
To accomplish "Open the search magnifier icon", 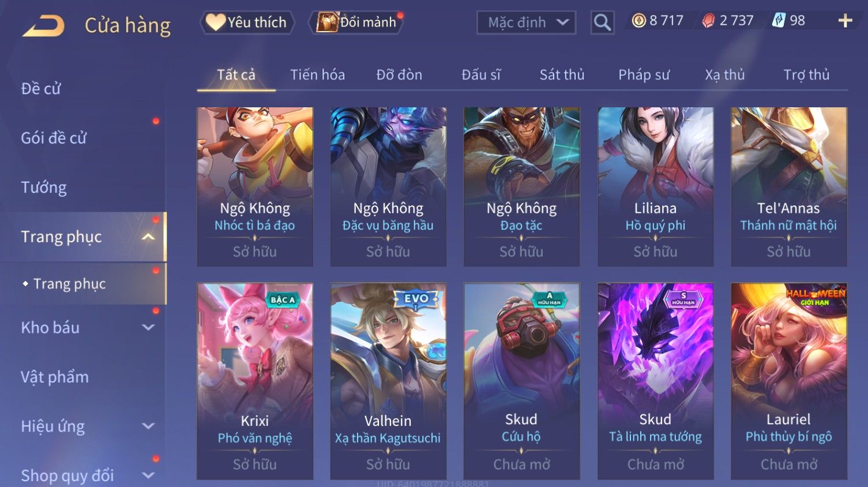I will click(x=602, y=23).
